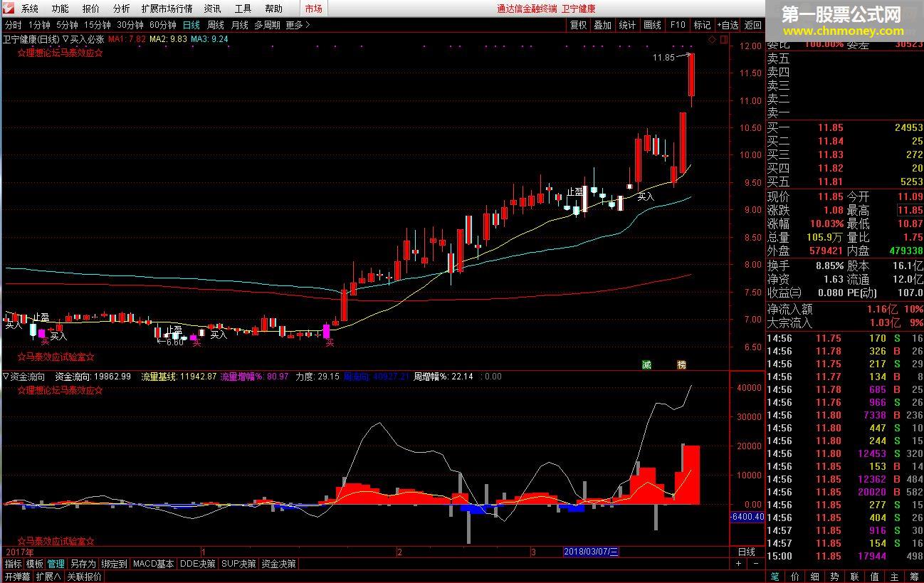Screen dimensions: 924x583
Task: Activate the 画线 drawing tool
Action: click(x=652, y=25)
